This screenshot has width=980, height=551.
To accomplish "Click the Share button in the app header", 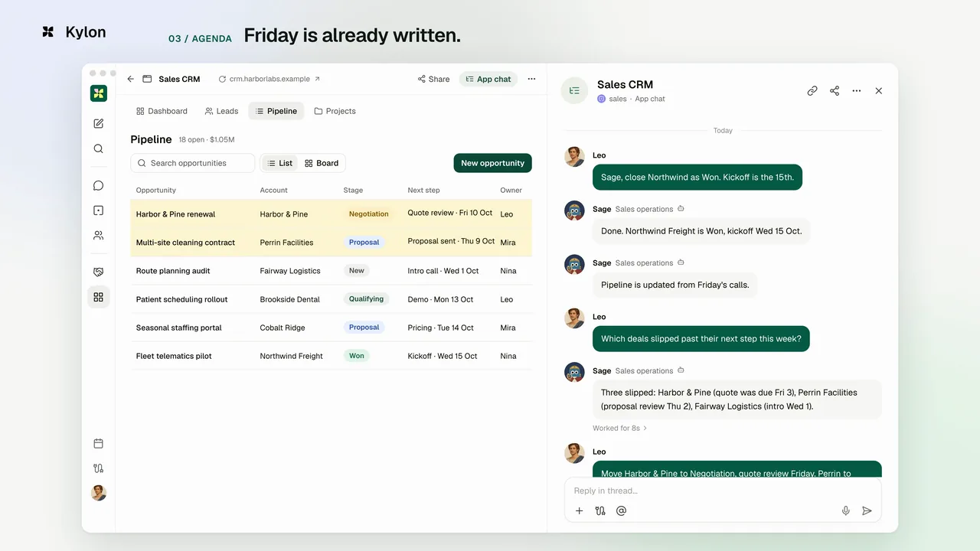I will pos(433,79).
